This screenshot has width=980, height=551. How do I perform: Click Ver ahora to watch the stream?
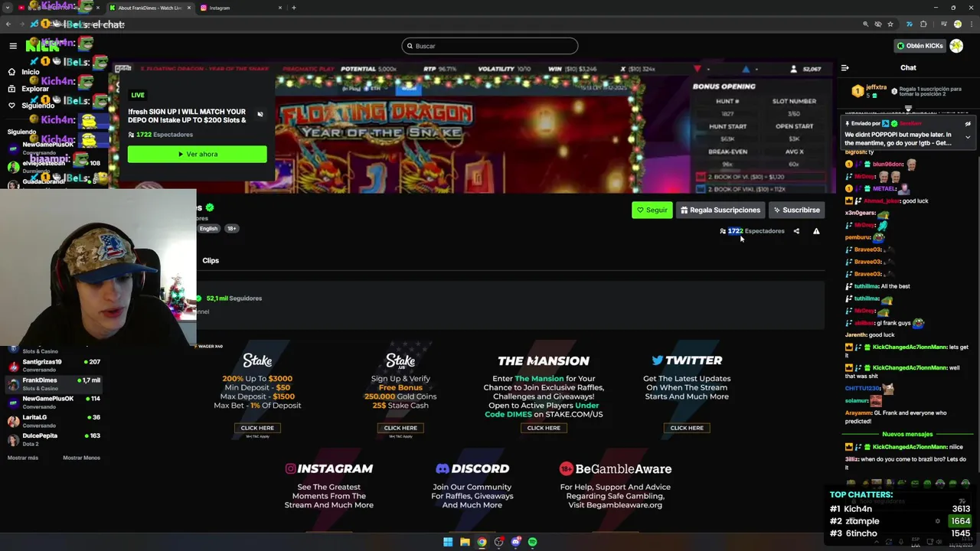click(x=198, y=154)
